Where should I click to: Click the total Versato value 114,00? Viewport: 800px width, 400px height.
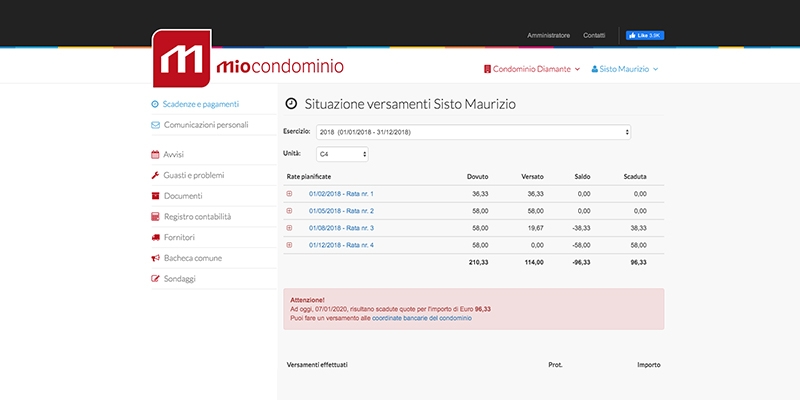[533, 262]
